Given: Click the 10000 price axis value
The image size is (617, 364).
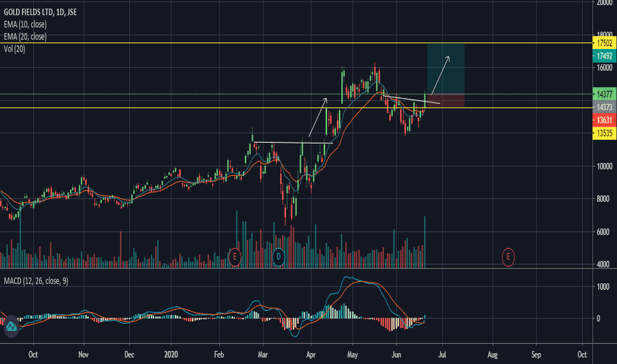Looking at the screenshot, I should 604,166.
